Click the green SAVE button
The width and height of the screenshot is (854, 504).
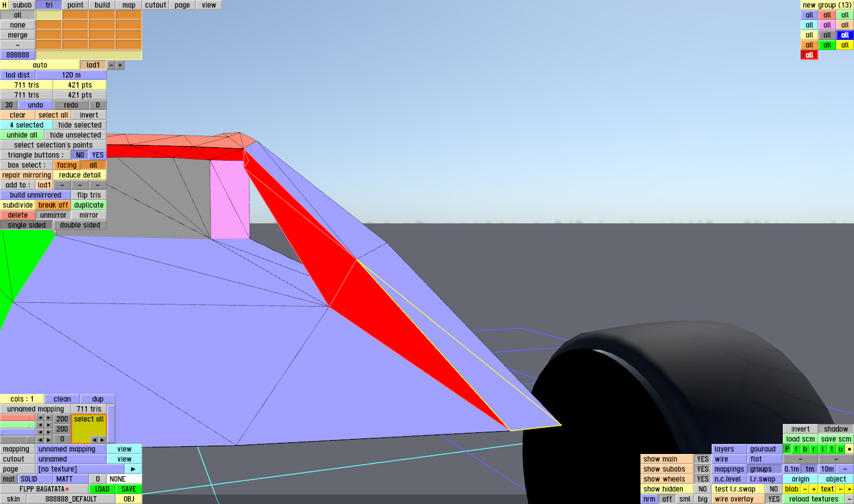pos(129,489)
